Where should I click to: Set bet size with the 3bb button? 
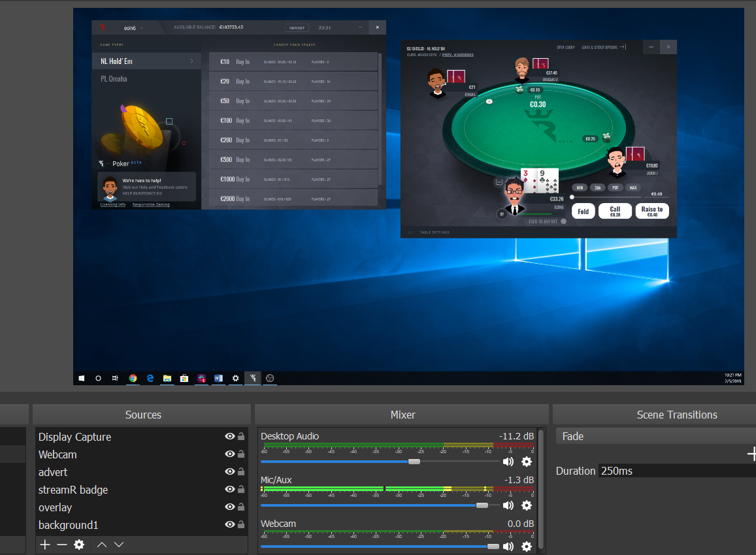point(597,187)
